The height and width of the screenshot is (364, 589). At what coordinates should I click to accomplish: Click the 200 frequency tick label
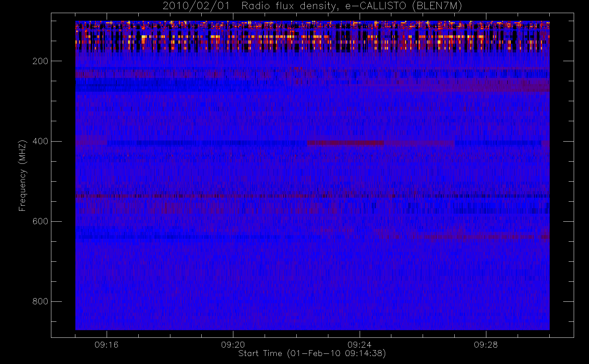[x=40, y=61]
